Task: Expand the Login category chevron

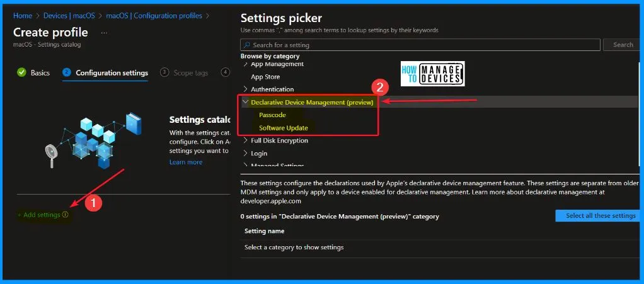Action: point(246,153)
